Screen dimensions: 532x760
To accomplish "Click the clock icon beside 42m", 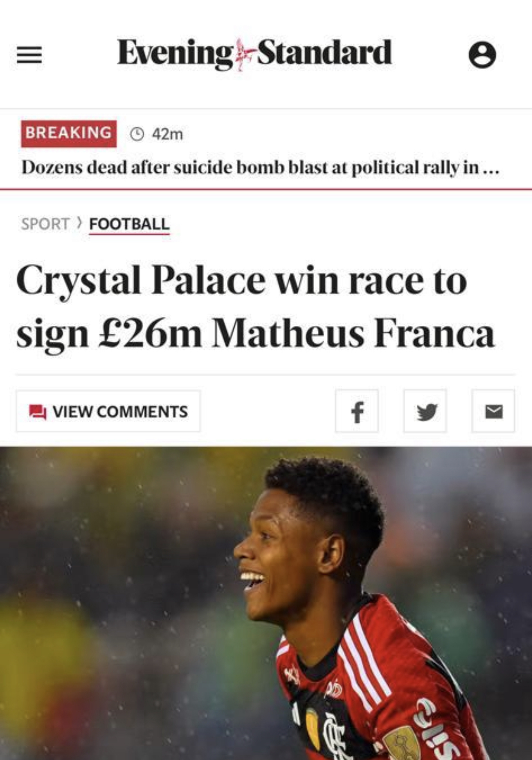I will 137,134.
